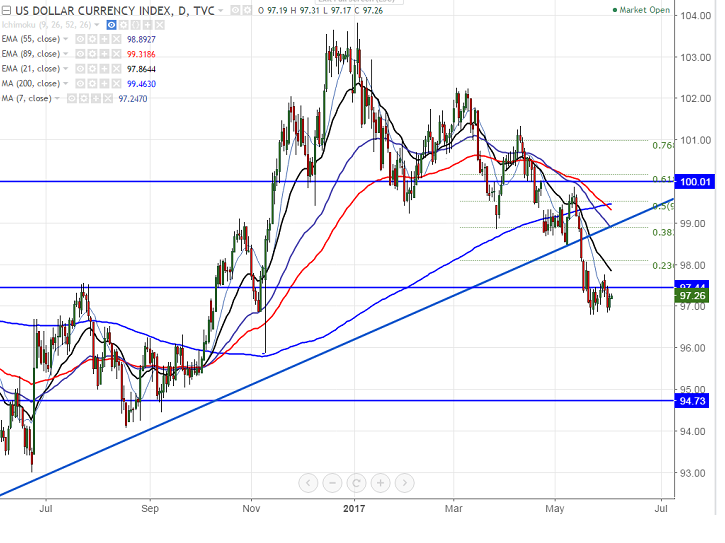Click the OHLC values readout
The width and height of the screenshot is (725, 543).
(320, 11)
